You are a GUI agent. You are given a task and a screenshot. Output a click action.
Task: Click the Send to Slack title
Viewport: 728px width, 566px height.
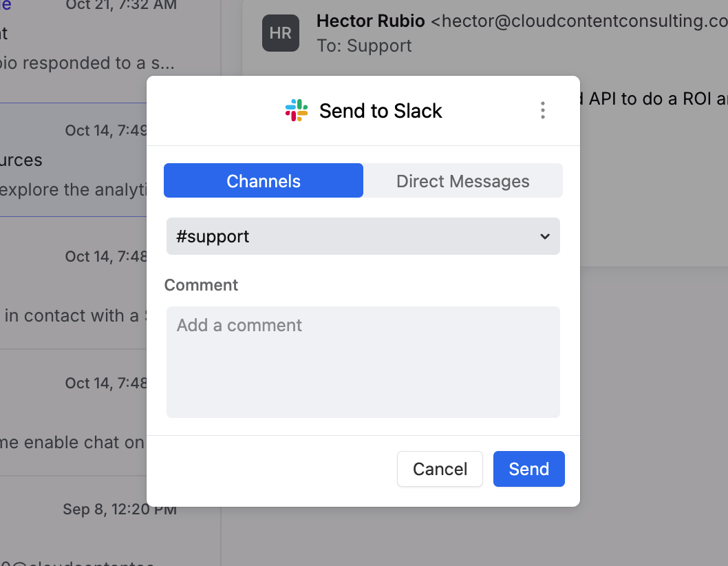pyautogui.click(x=381, y=111)
